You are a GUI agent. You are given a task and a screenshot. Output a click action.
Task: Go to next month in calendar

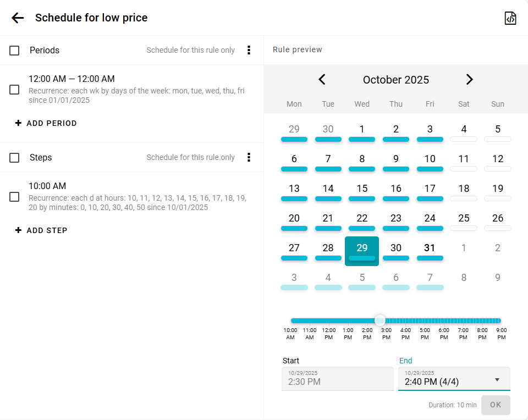point(469,80)
